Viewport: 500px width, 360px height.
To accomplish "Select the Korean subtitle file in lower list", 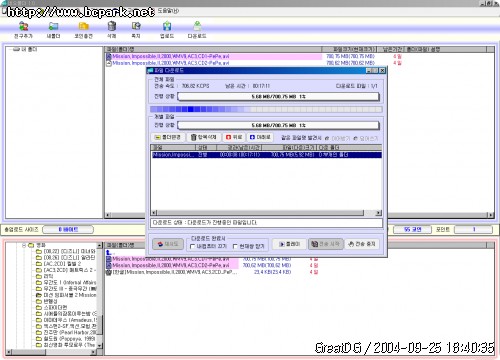I will tap(175, 272).
